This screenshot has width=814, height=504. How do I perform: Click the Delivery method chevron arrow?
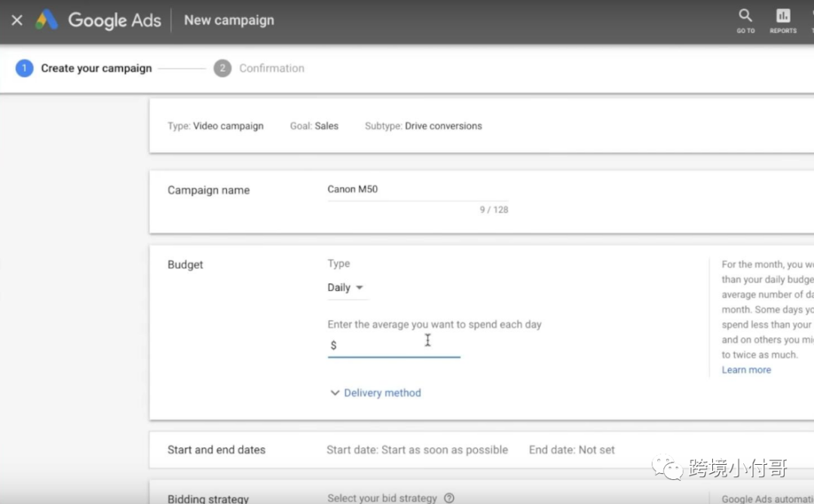[335, 393]
